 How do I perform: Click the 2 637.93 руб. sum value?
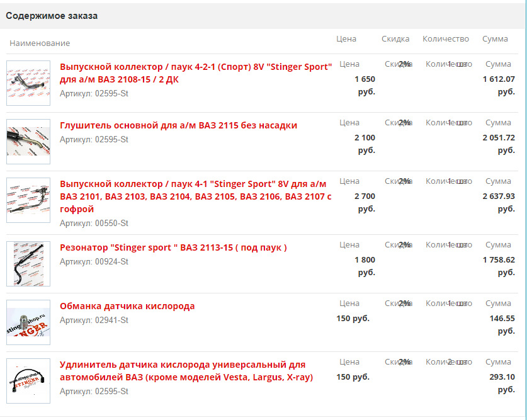[x=499, y=202]
